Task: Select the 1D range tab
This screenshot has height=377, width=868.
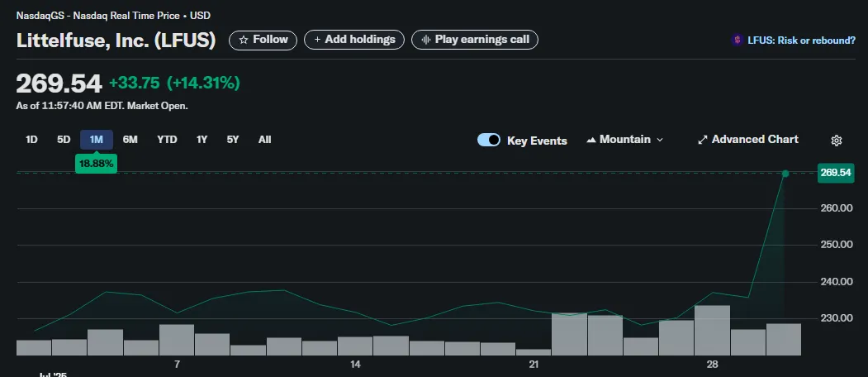Action: (x=31, y=140)
